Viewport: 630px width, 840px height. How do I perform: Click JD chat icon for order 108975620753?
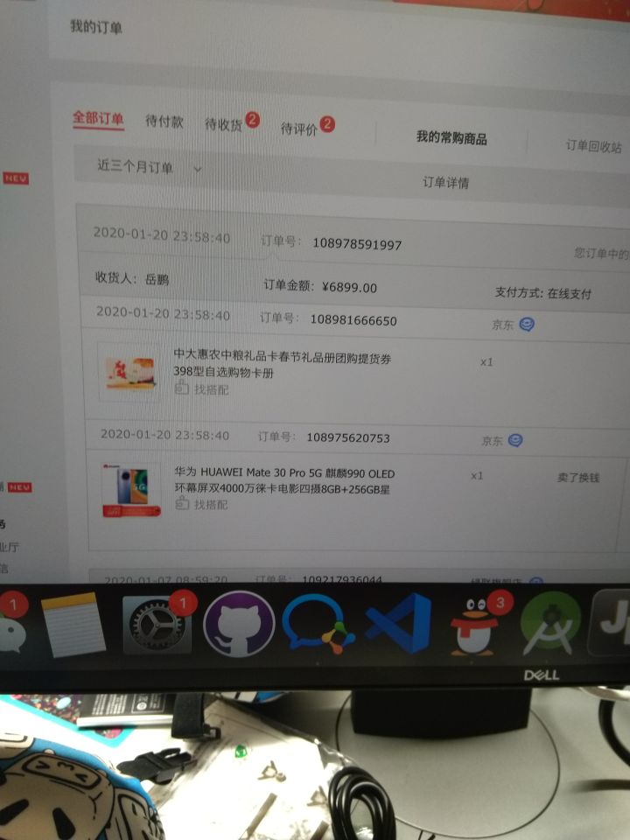click(515, 440)
